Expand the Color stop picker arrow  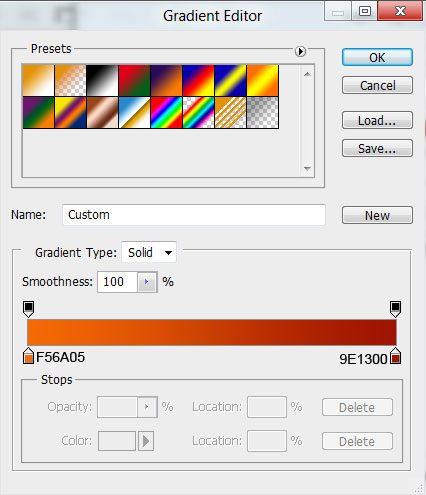[x=146, y=441]
